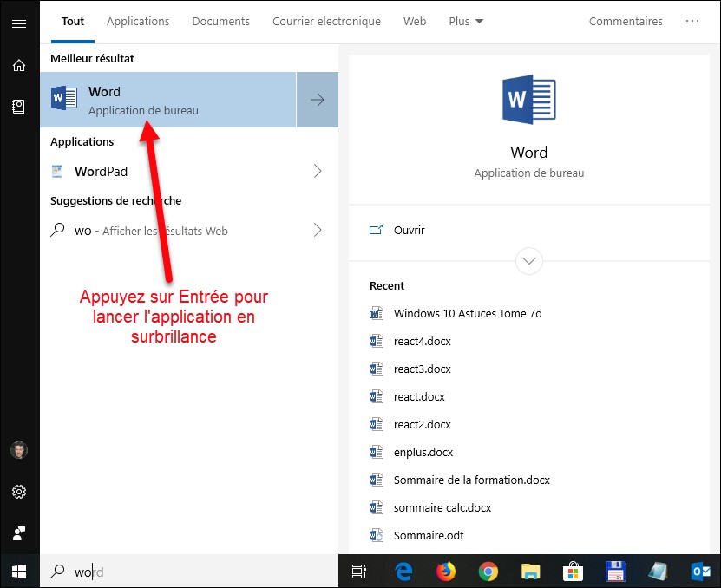Expand WordPad options chevron
Image resolution: width=721 pixels, height=588 pixels.
click(x=318, y=172)
